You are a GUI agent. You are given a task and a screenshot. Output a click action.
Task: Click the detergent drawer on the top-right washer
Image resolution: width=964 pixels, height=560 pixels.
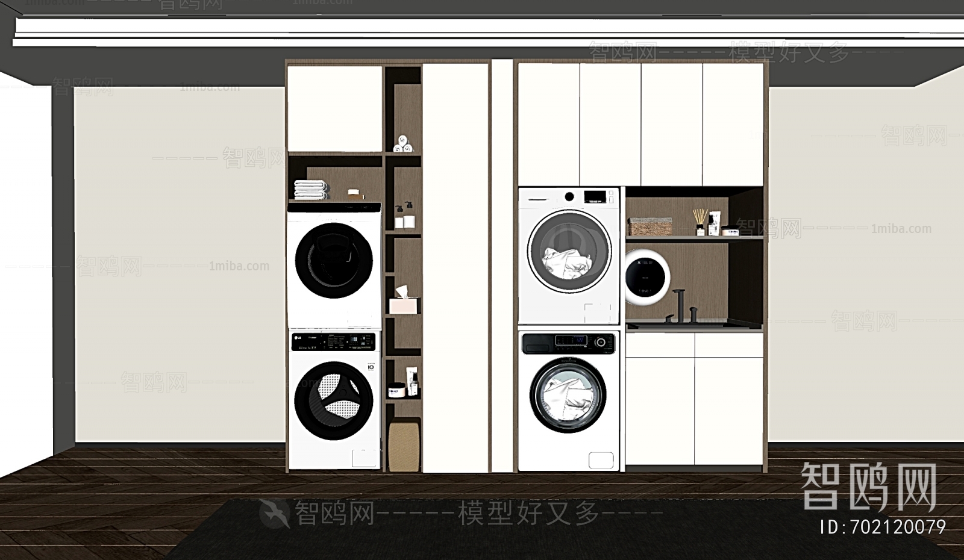pos(537,199)
